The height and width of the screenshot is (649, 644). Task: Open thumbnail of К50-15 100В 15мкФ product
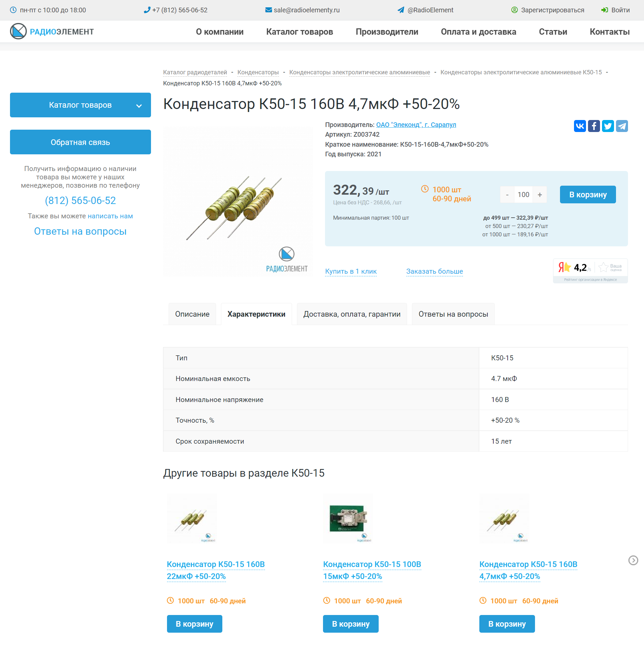pos(348,518)
